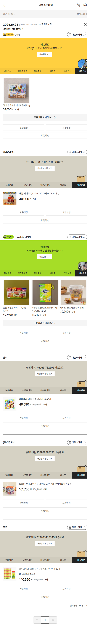Click the next-page double chevron in pagination

53,620
